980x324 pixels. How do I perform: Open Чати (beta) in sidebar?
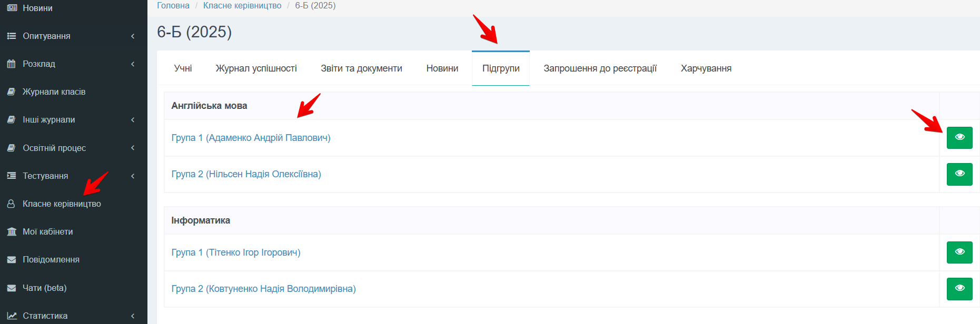pos(45,288)
